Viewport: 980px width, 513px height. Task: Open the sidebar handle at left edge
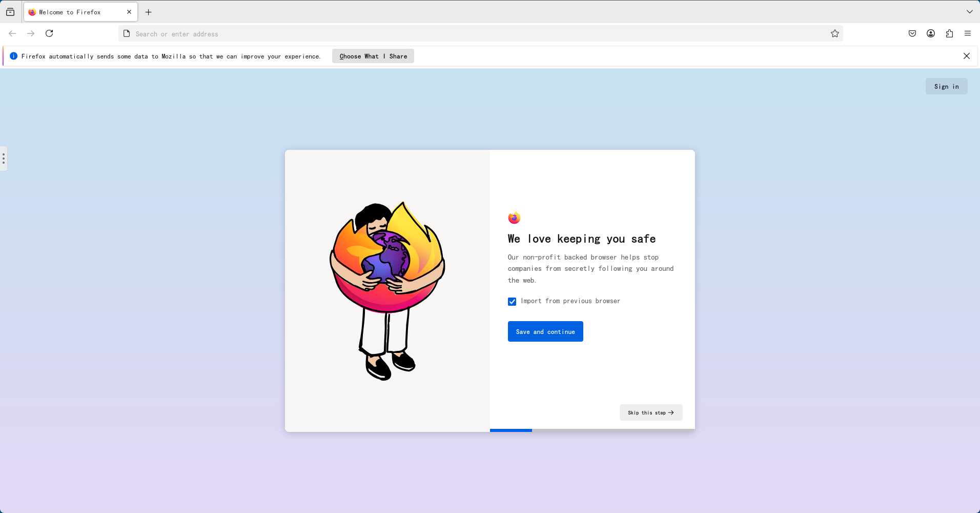tap(4, 159)
